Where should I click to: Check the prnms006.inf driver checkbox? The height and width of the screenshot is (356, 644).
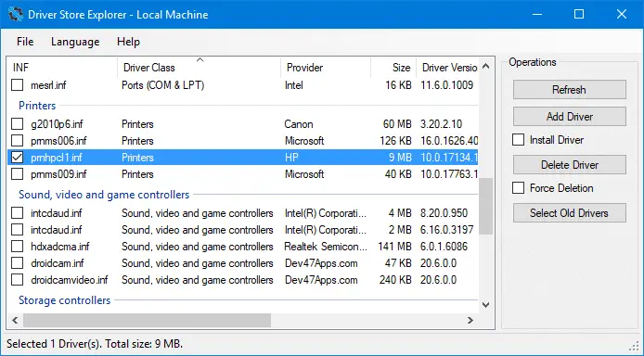point(18,141)
